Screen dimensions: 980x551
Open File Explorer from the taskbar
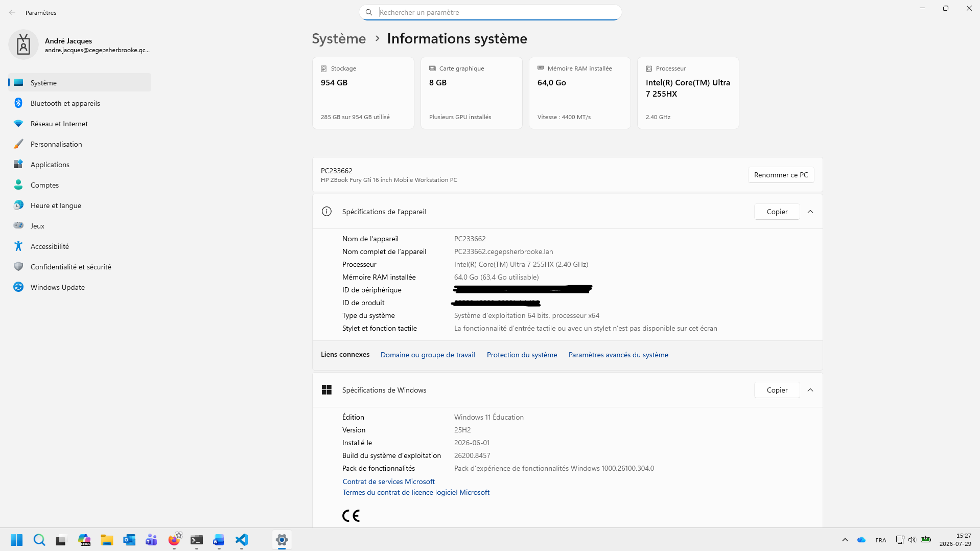[107, 540]
